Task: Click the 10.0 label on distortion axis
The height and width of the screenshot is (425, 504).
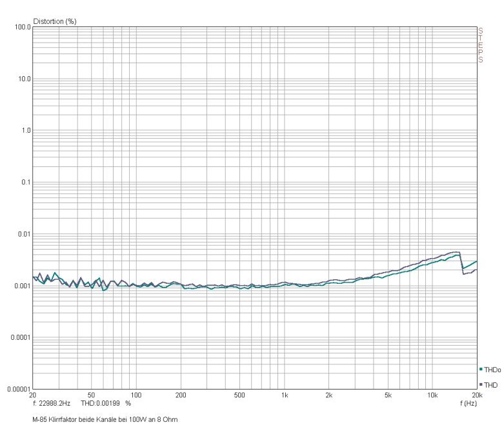Action: (x=24, y=79)
